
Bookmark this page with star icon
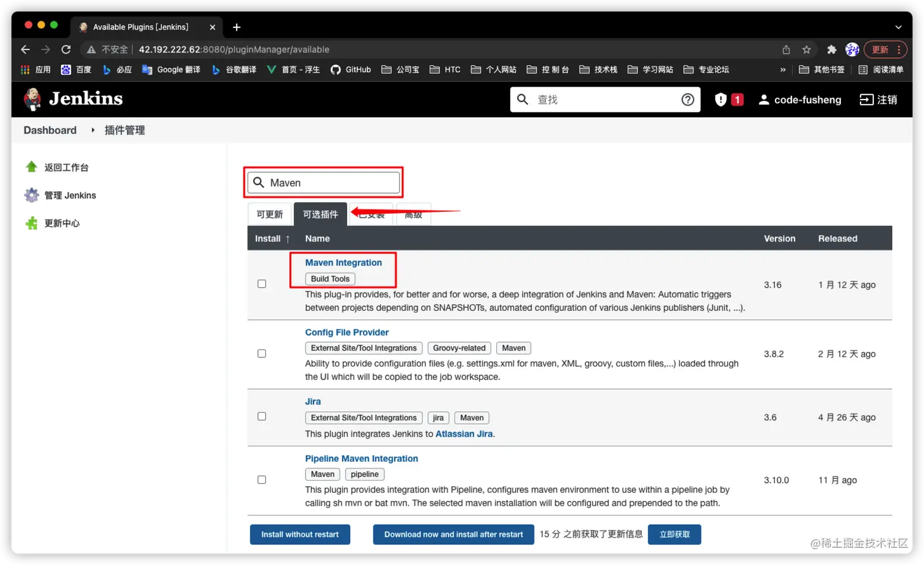[807, 49]
